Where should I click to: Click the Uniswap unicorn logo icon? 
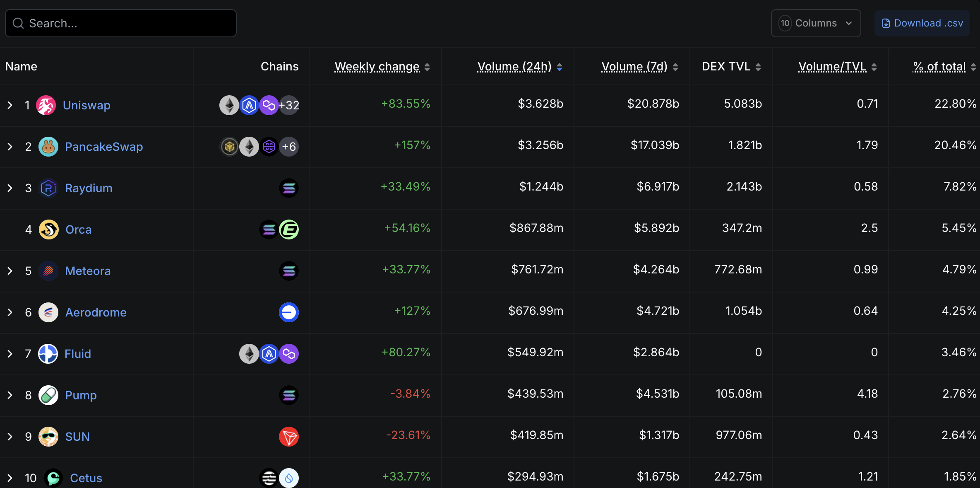(46, 105)
